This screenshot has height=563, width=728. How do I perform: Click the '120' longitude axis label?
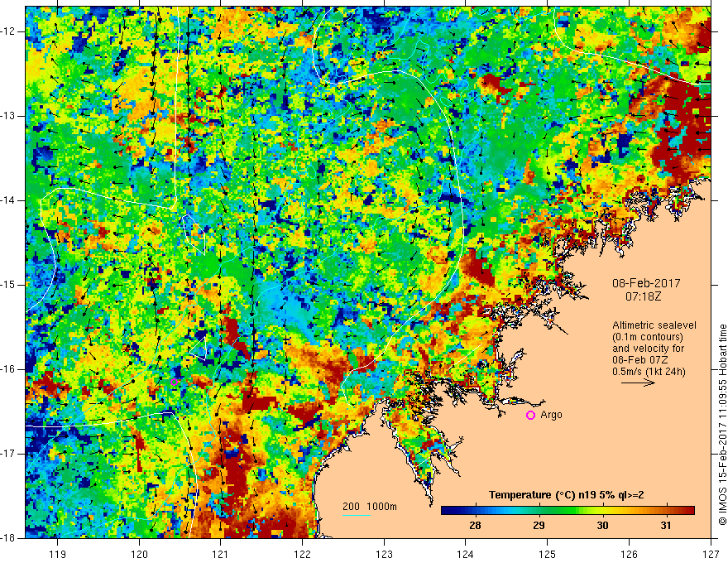139,554
